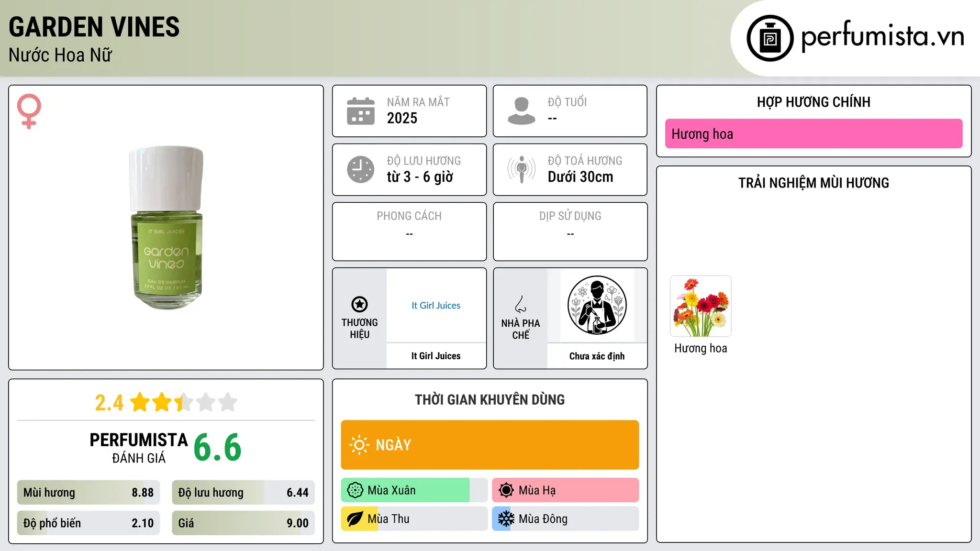
Task: Click the Dịp sử dụng card
Action: (570, 231)
